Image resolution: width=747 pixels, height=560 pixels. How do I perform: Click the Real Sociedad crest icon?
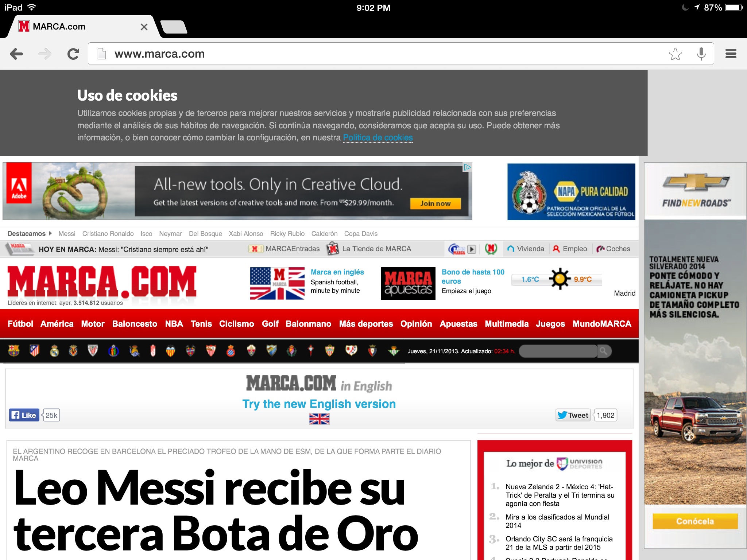coord(134,351)
